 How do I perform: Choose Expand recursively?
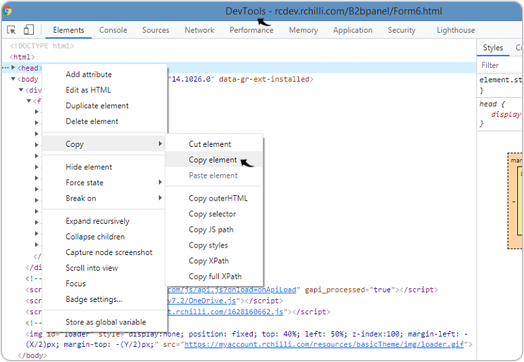click(x=97, y=221)
